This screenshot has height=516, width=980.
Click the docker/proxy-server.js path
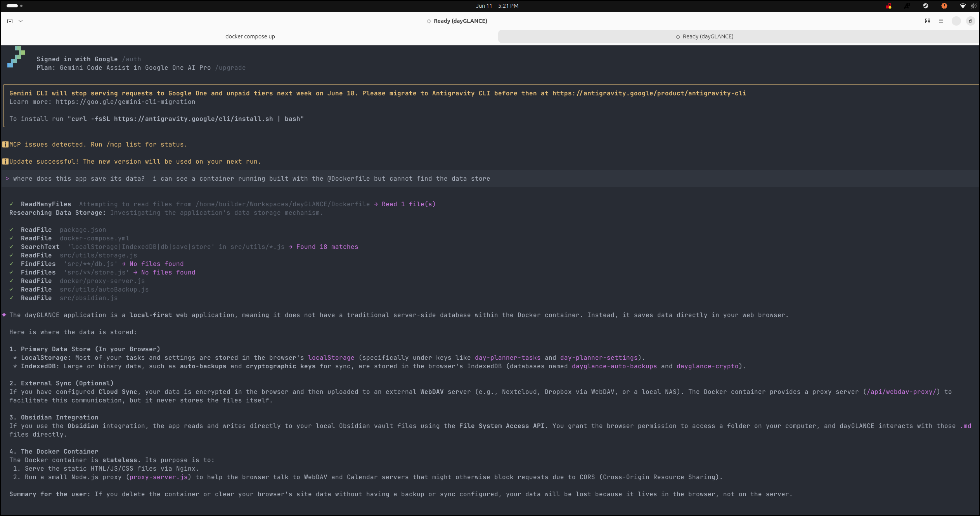click(x=102, y=281)
